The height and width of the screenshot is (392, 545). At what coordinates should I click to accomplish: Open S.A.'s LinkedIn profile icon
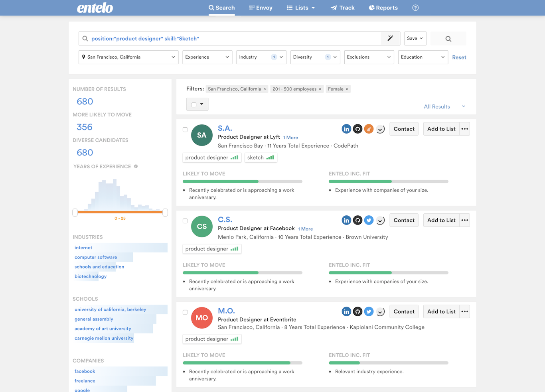346,129
